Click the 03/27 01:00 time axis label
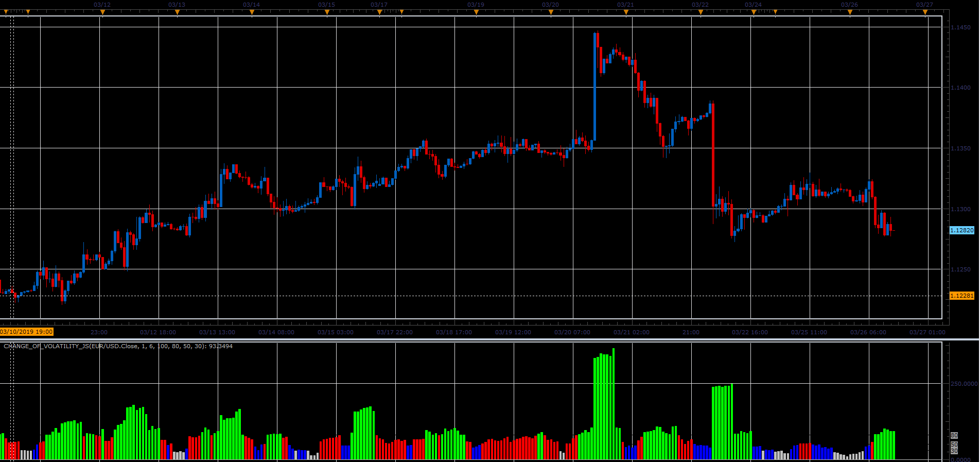The height and width of the screenshot is (462, 980). (927, 332)
